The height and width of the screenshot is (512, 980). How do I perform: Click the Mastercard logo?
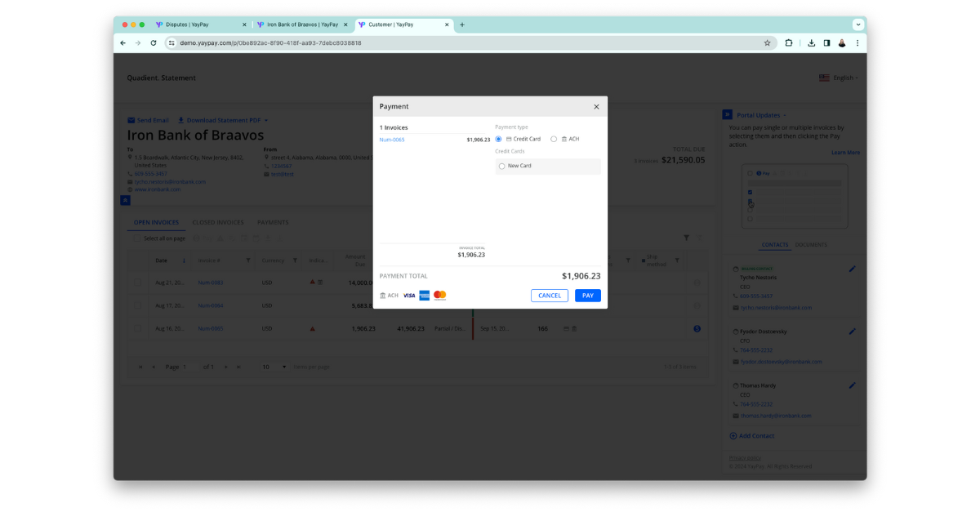(440, 296)
